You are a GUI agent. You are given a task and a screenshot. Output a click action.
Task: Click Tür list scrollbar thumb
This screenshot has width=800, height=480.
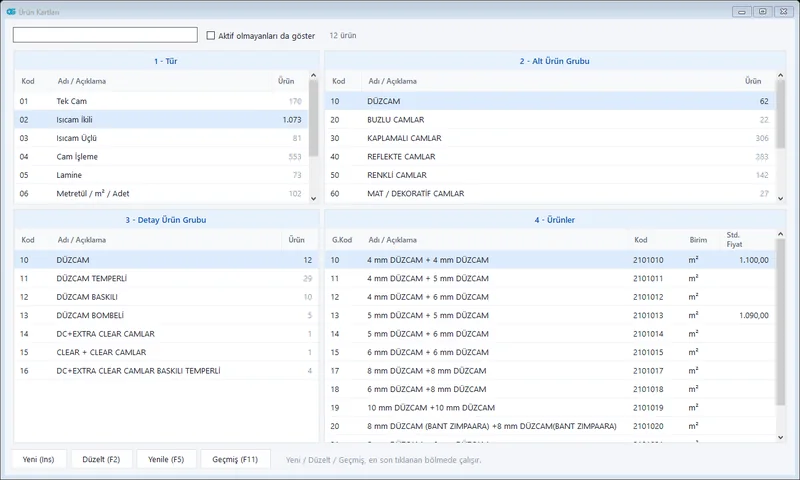pyautogui.click(x=313, y=118)
